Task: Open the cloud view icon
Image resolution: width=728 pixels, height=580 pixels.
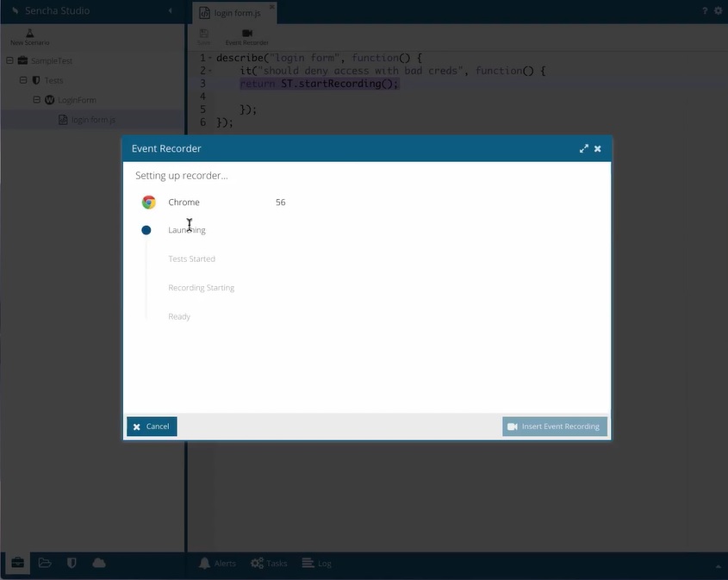Action: pos(99,564)
